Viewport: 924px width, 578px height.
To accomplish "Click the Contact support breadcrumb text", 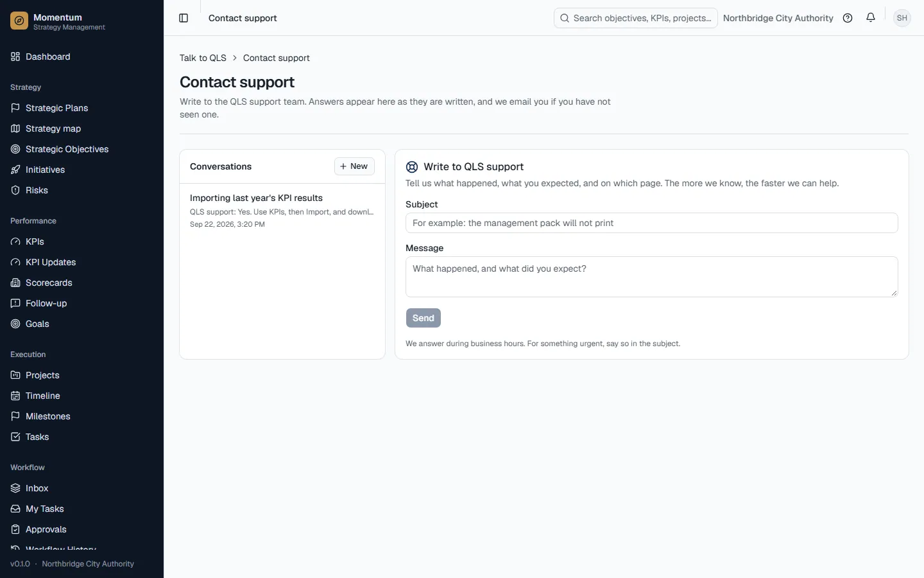I will [x=276, y=58].
